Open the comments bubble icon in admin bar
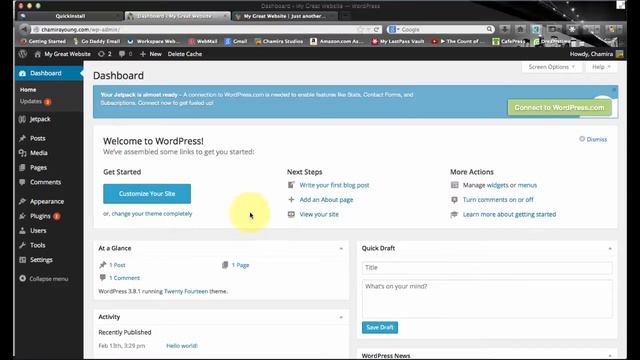Image resolution: width=640 pixels, height=360 pixels. pos(125,54)
